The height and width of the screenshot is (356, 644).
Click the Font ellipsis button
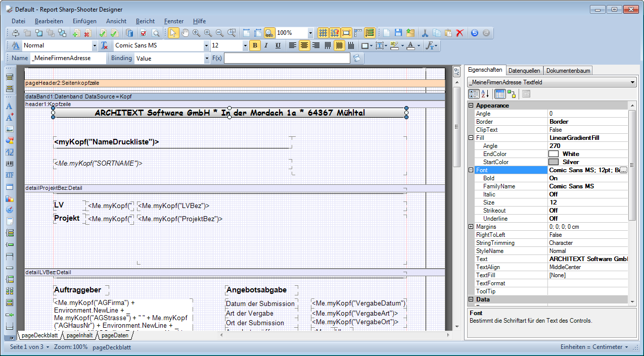623,170
